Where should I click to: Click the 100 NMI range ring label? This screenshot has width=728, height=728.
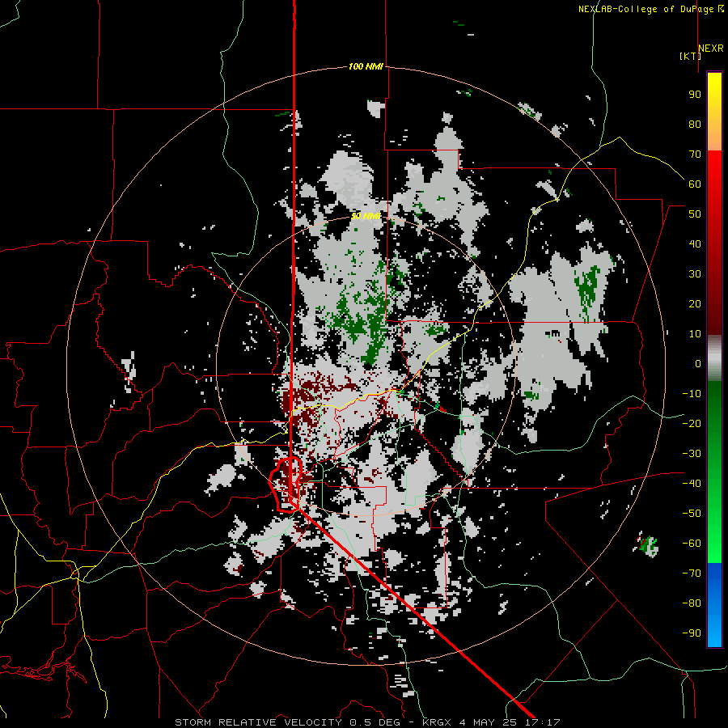[x=366, y=66]
